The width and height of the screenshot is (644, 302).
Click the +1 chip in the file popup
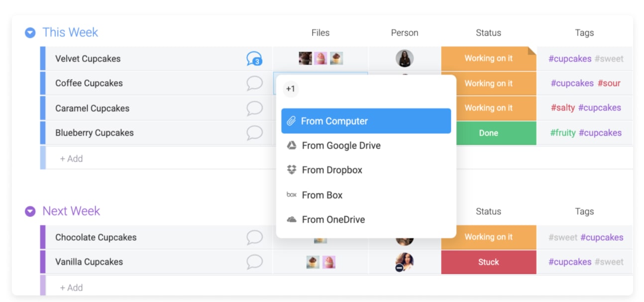click(291, 89)
